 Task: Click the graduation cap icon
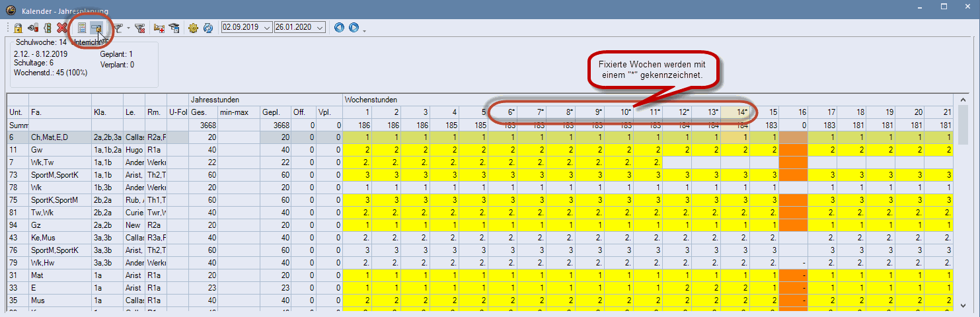(x=174, y=28)
